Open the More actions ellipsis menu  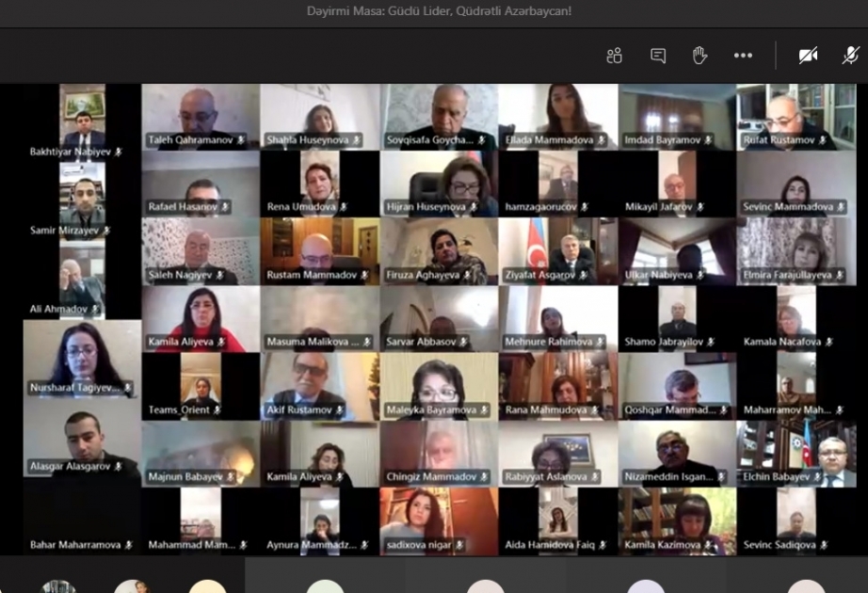pos(743,56)
